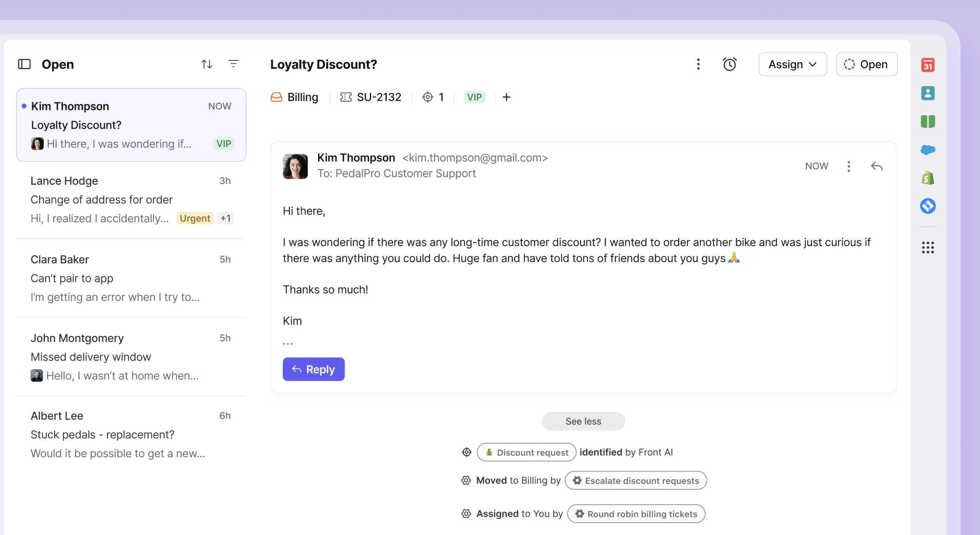The width and height of the screenshot is (980, 535).
Task: Open the Contacts integration icon
Action: tap(928, 93)
